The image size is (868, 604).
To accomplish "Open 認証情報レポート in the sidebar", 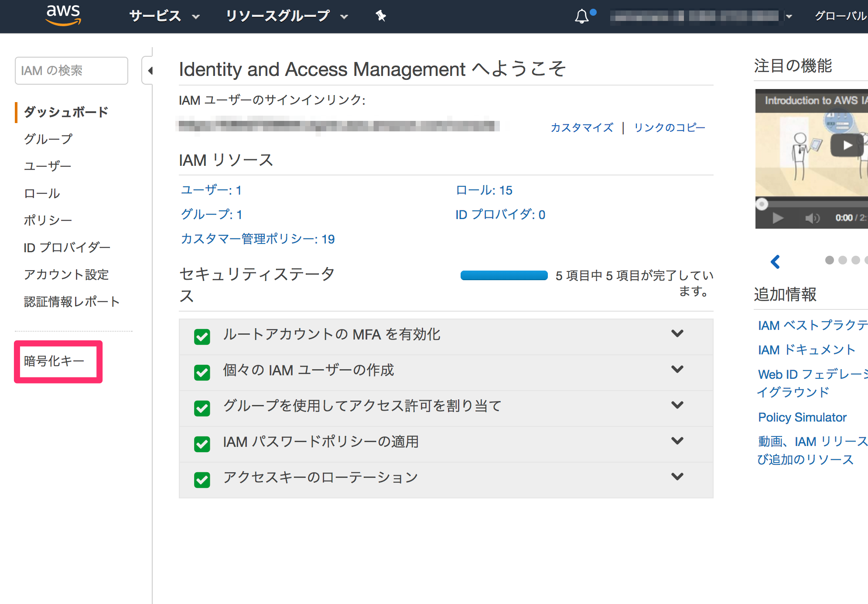I will coord(72,302).
